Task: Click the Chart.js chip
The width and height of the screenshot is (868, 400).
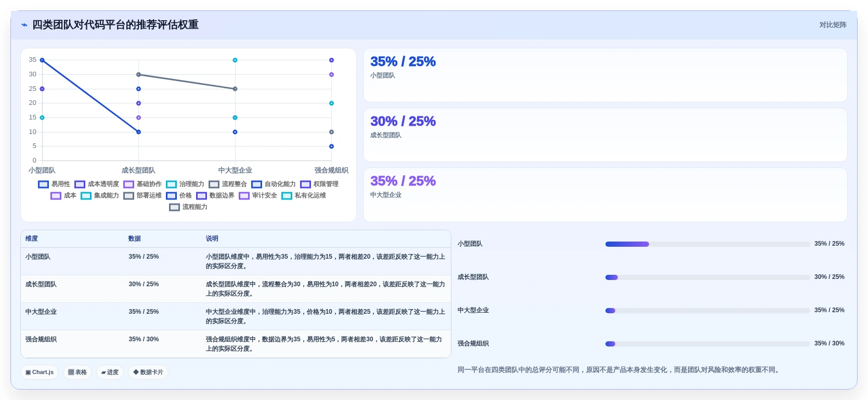Action: [x=40, y=372]
